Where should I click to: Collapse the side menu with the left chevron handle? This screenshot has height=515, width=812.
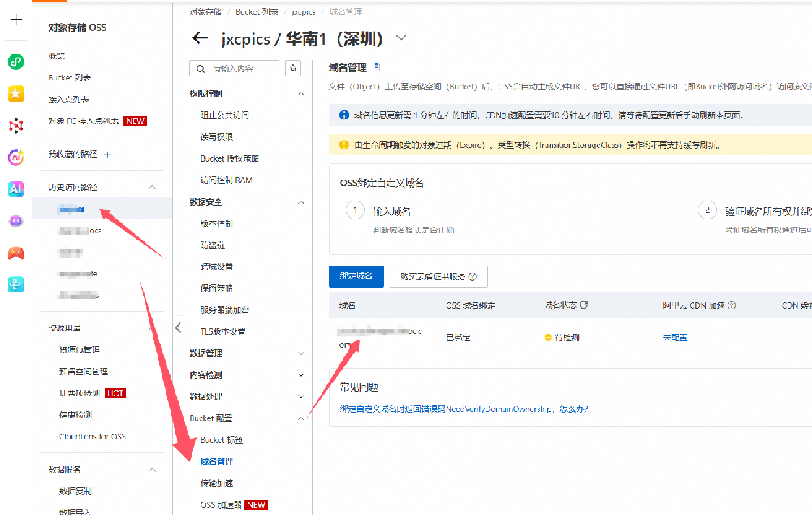178,327
